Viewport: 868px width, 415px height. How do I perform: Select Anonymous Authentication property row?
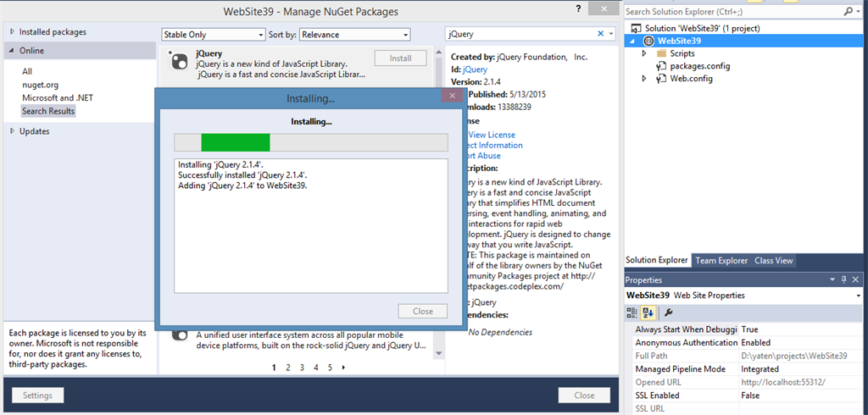746,342
